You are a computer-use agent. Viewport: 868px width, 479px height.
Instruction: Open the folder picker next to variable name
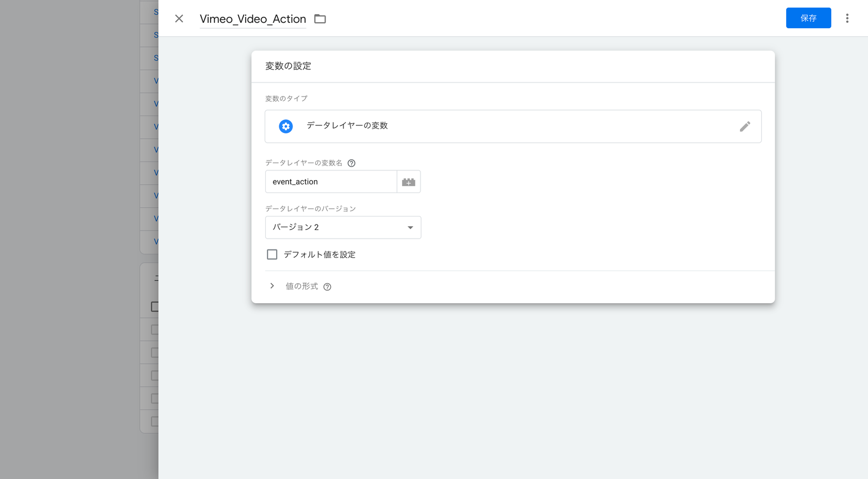tap(320, 19)
